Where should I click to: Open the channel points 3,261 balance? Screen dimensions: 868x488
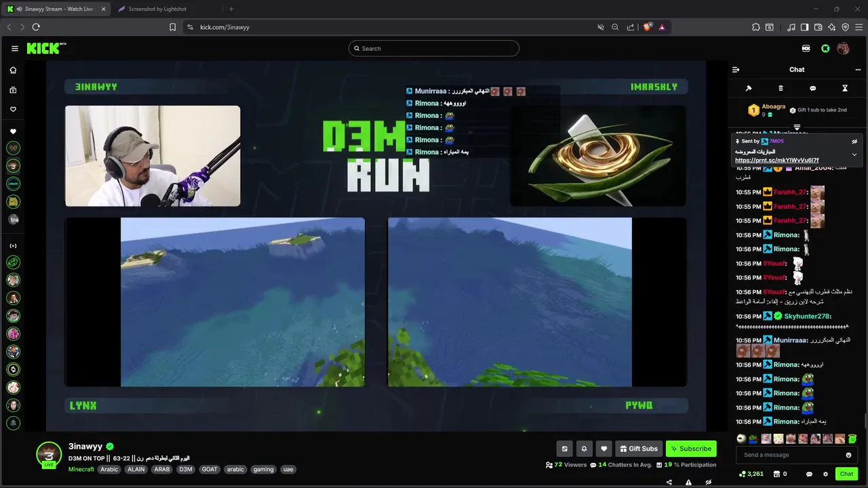751,474
